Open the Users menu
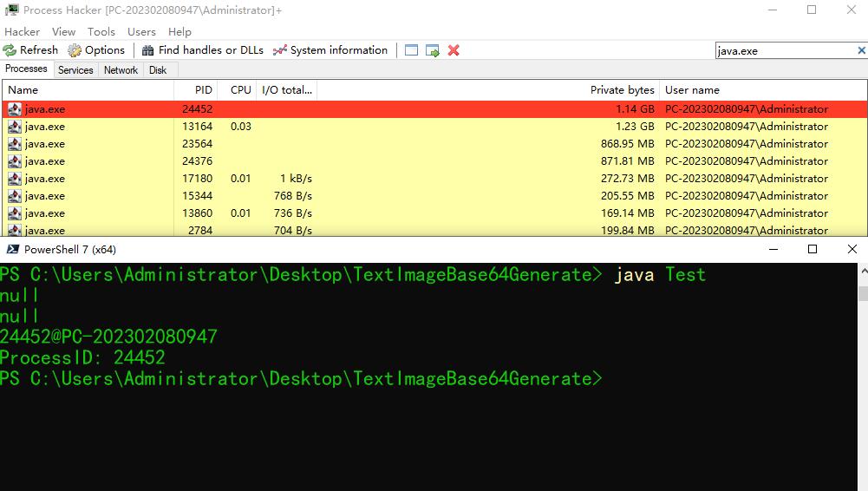The width and height of the screenshot is (868, 491). [141, 31]
